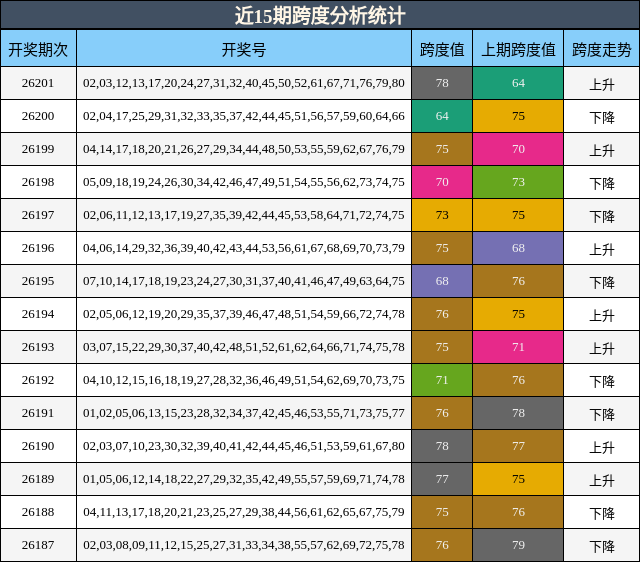Viewport: 640px width, 562px height.
Task: Click the winning numbers of period 26189
Action: [x=244, y=480]
